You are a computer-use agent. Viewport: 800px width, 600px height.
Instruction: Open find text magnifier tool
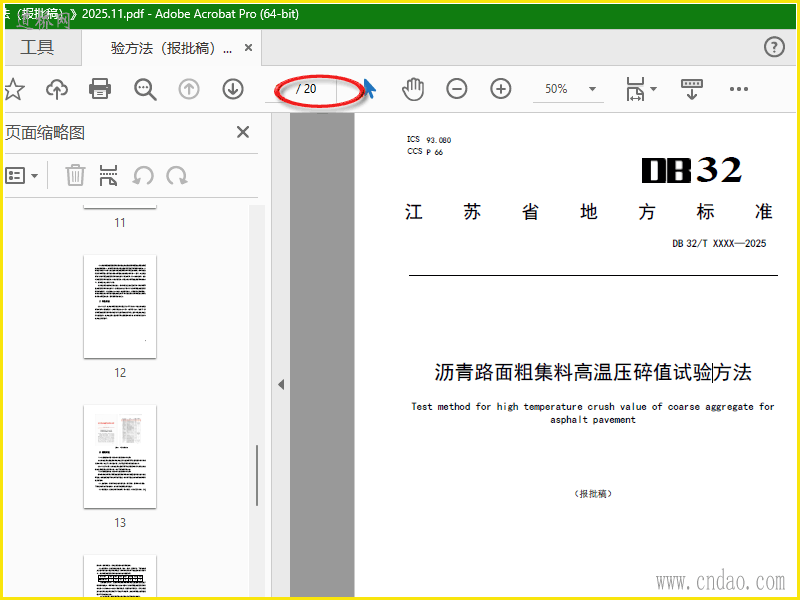tap(145, 89)
